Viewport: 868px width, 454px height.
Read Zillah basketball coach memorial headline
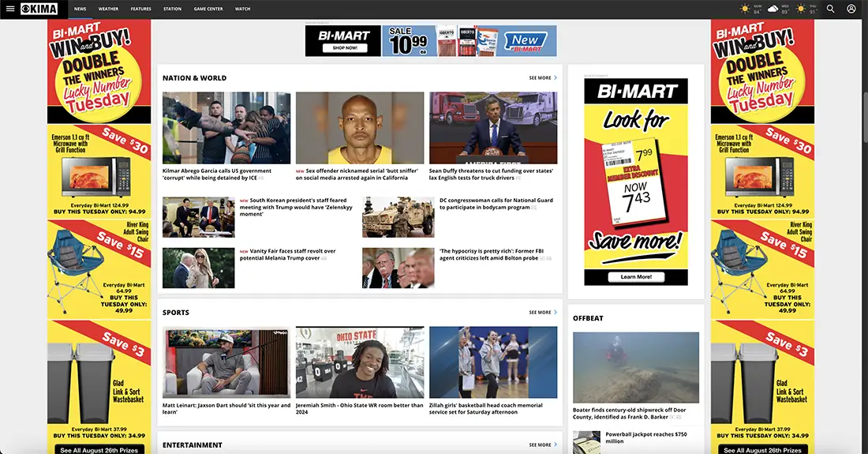tap(485, 409)
